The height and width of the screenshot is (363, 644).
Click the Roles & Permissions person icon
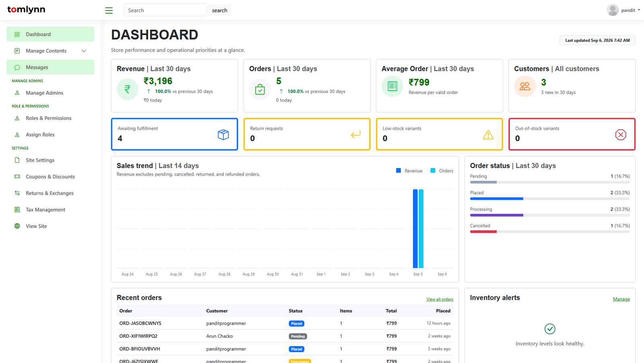click(x=17, y=118)
